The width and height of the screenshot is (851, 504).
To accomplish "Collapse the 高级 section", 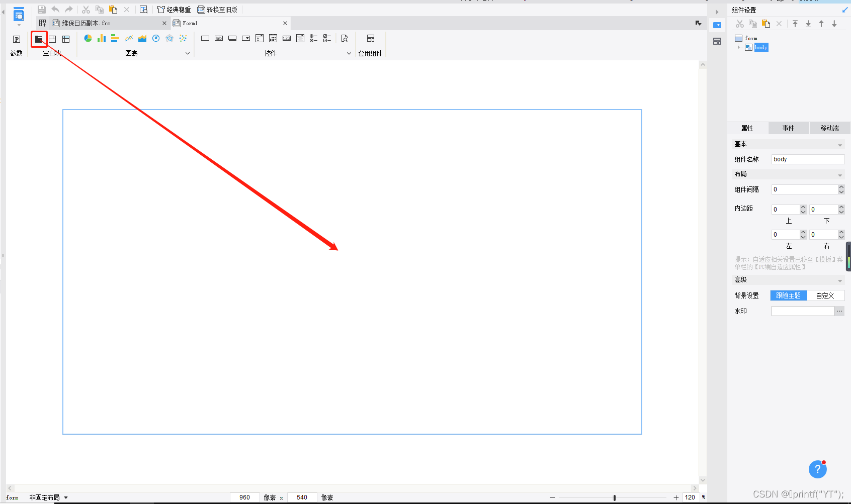I will [840, 280].
